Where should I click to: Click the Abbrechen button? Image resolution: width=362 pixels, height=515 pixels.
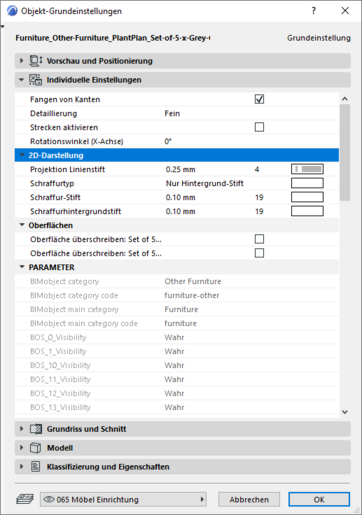(249, 499)
